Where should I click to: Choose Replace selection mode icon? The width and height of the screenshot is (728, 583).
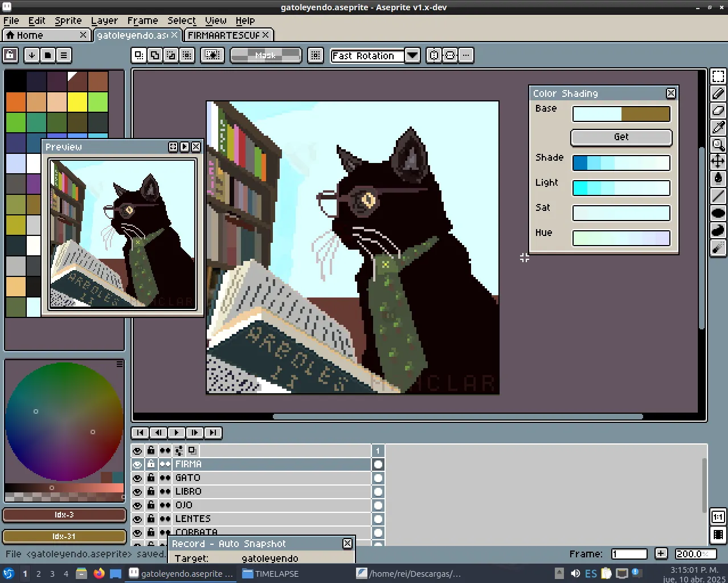138,55
